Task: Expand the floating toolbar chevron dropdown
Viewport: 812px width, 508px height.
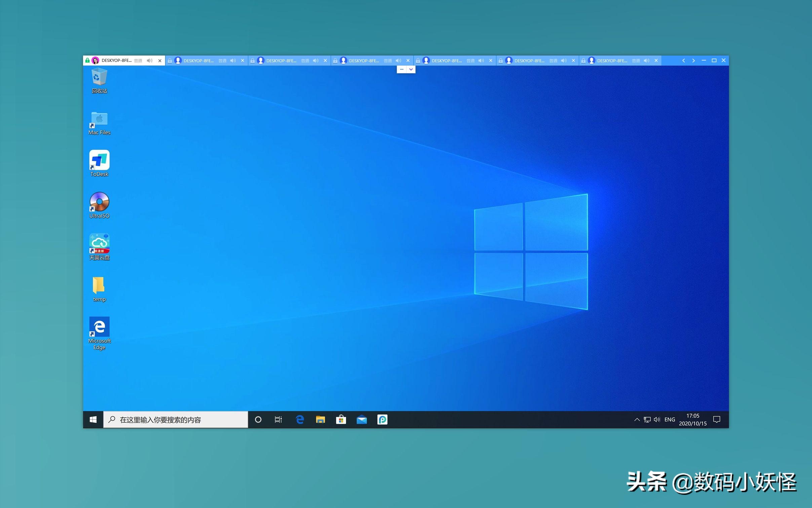Action: point(411,69)
